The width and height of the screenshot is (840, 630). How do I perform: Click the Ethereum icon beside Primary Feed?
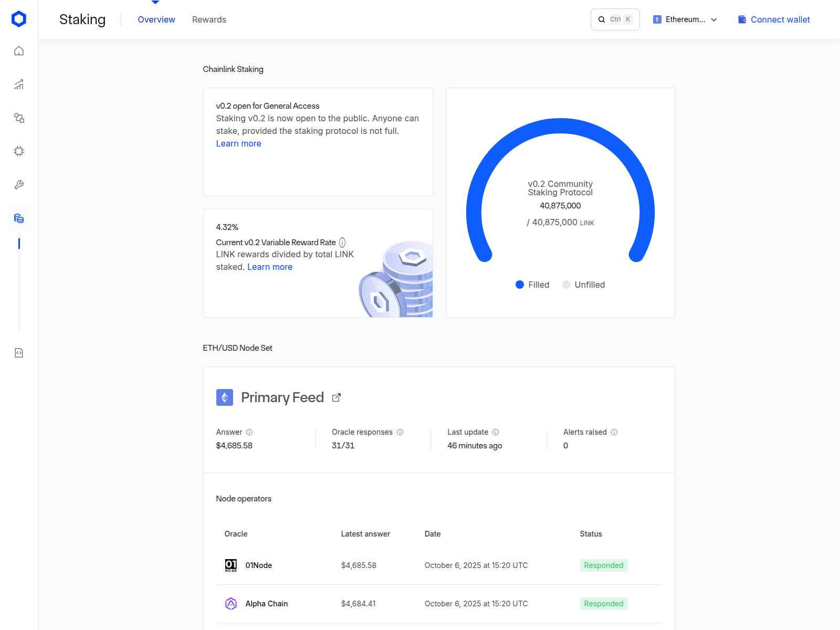pos(225,397)
